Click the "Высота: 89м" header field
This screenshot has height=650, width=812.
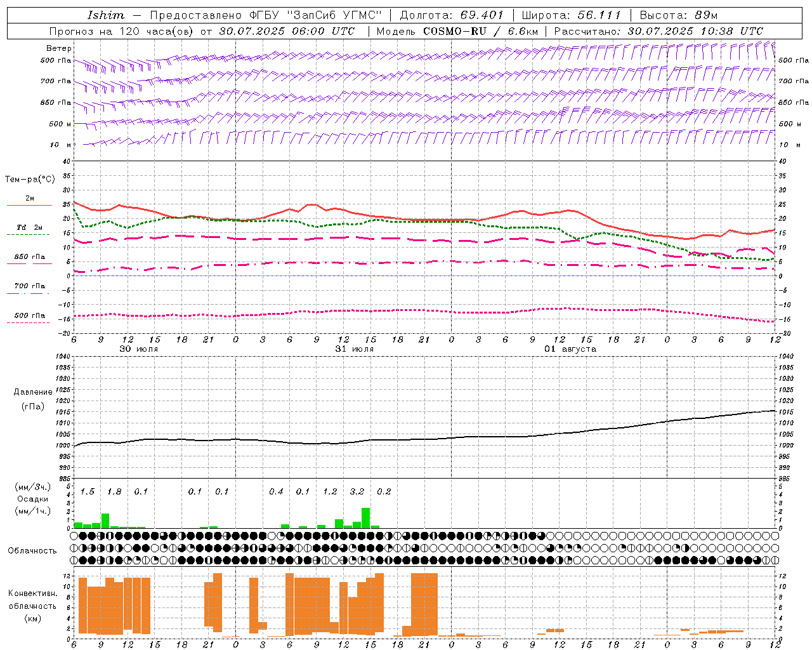[x=679, y=15]
